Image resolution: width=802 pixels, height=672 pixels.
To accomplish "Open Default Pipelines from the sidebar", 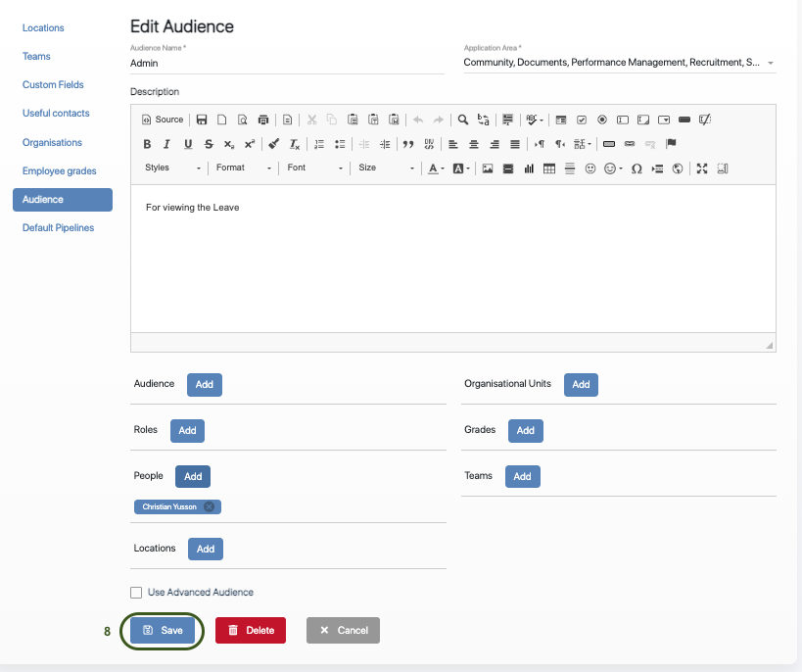I will 59,228.
